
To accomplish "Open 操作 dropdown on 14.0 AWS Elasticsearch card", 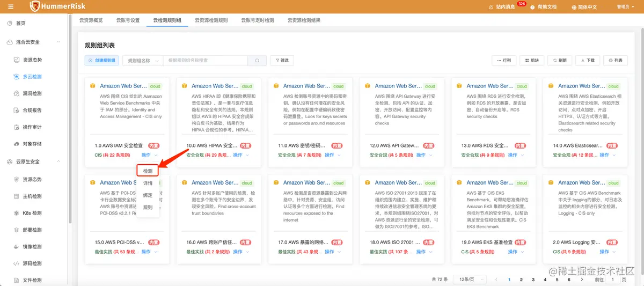I will (608, 155).
